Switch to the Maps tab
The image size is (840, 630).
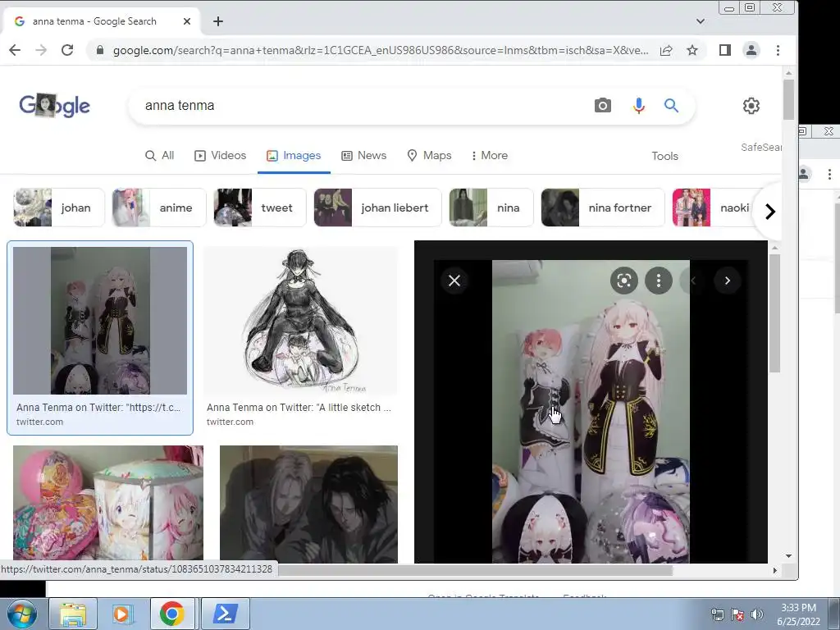pos(429,155)
